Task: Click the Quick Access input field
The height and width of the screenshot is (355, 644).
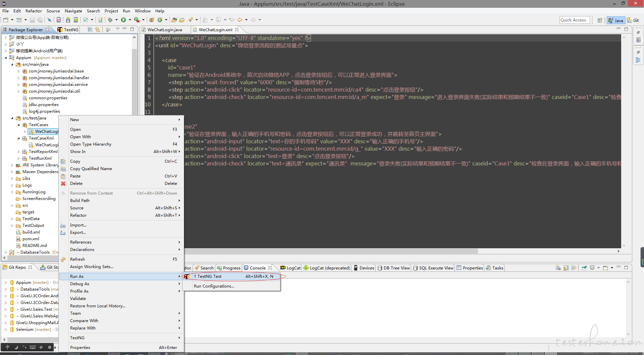Action: tap(575, 20)
